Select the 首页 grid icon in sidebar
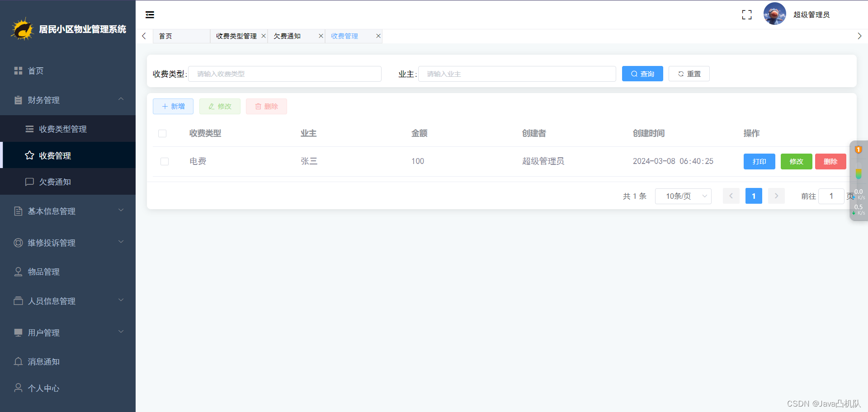The height and width of the screenshot is (412, 868). click(x=18, y=70)
